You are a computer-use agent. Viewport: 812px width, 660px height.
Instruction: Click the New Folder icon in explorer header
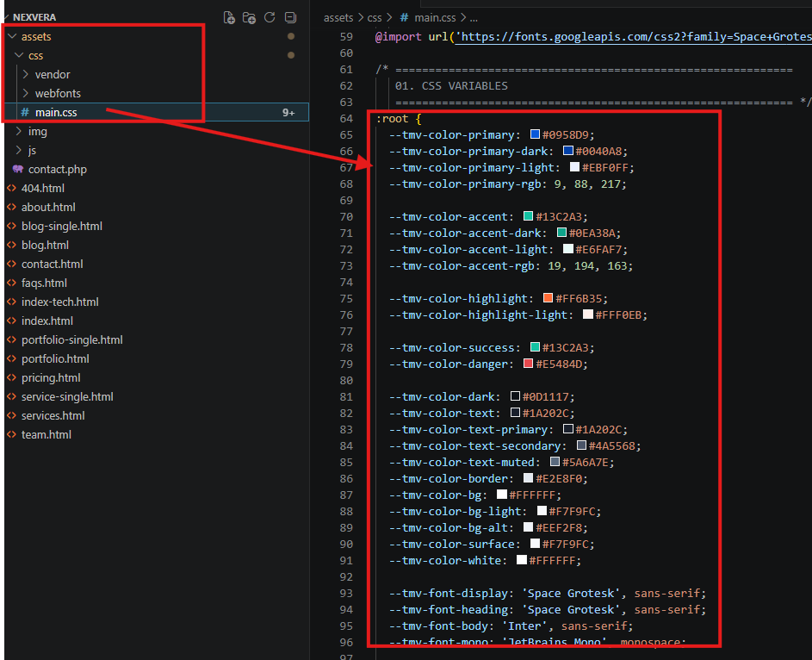click(x=249, y=17)
